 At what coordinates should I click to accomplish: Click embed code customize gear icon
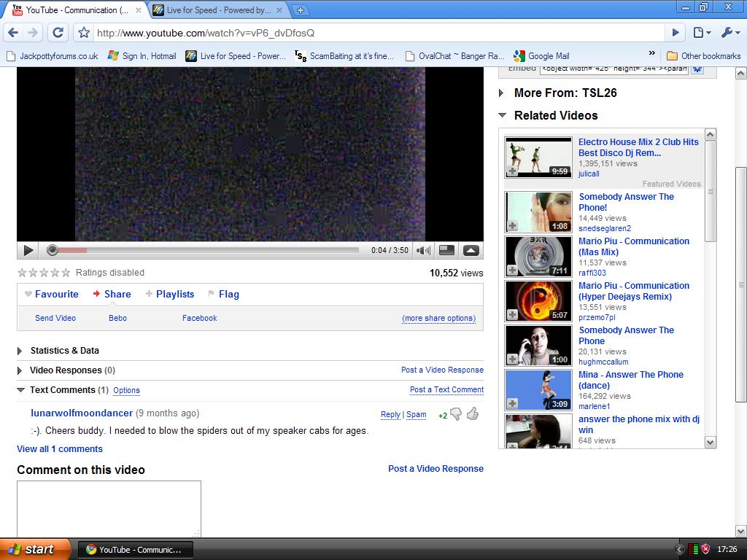click(697, 69)
